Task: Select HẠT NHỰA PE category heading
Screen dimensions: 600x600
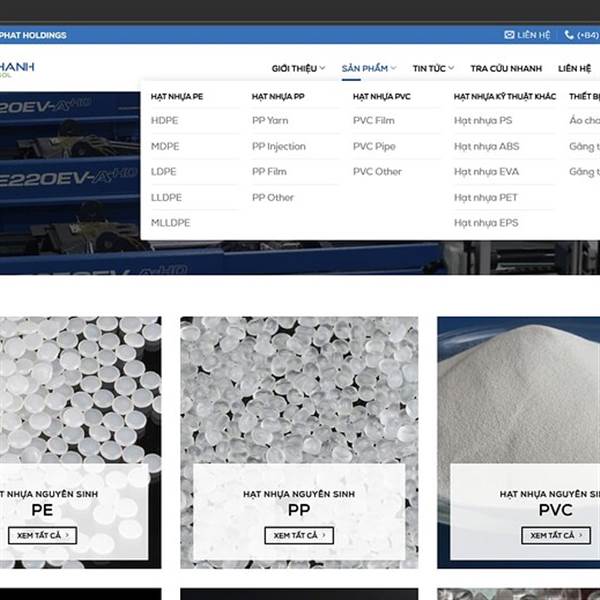Action: click(x=177, y=96)
